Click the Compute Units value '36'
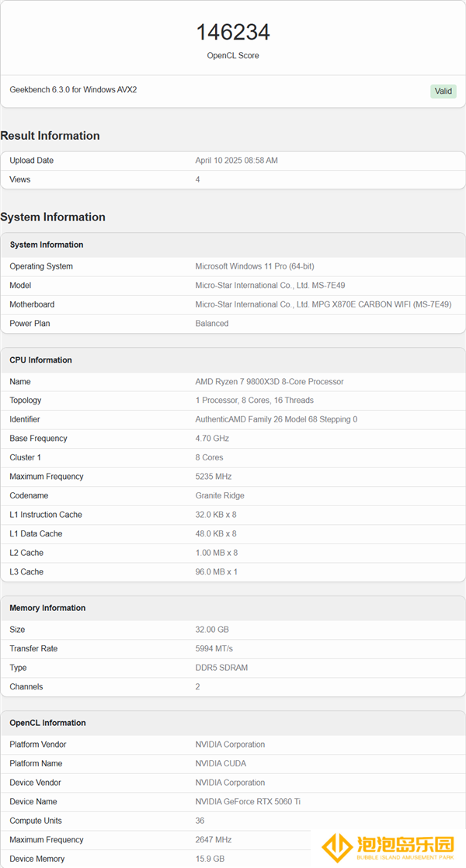The image size is (466, 868). [200, 821]
